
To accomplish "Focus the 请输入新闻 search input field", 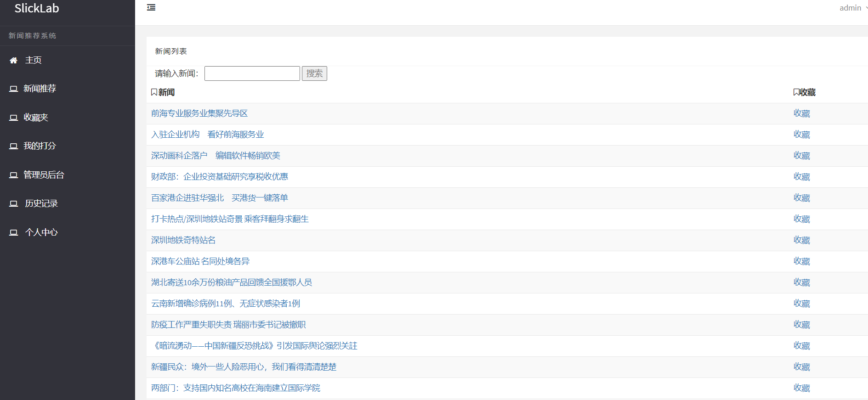I will (x=252, y=73).
